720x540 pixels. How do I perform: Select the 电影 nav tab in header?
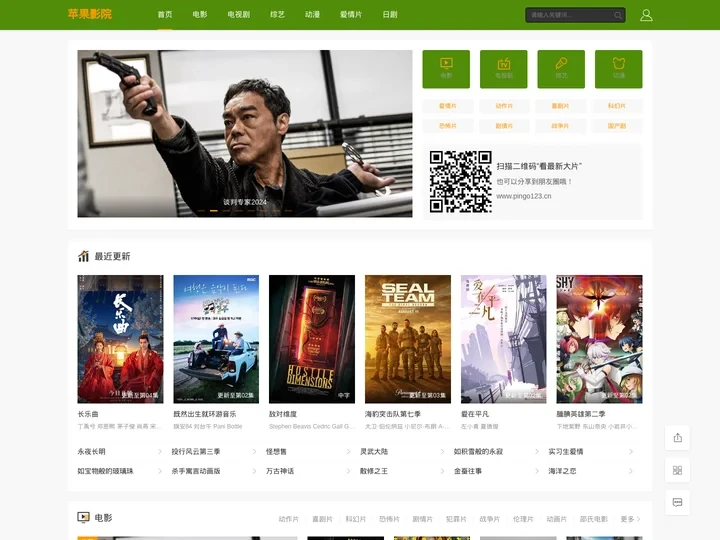[200, 15]
